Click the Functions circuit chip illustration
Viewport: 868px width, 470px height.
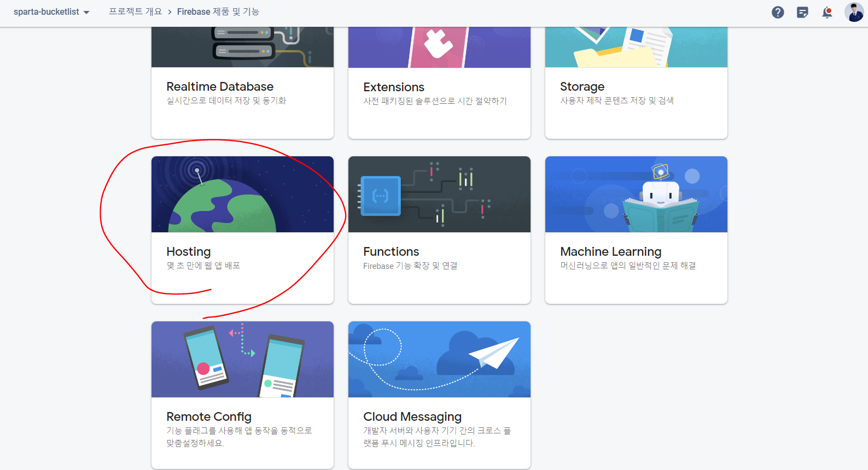[439, 195]
